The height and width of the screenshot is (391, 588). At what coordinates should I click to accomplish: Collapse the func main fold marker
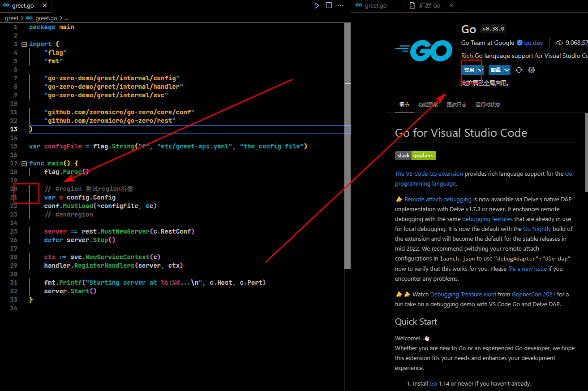pyautogui.click(x=24, y=163)
